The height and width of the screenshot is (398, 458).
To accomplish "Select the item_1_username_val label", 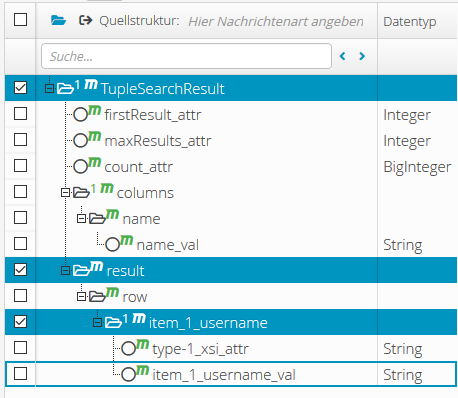I will coord(224,375).
